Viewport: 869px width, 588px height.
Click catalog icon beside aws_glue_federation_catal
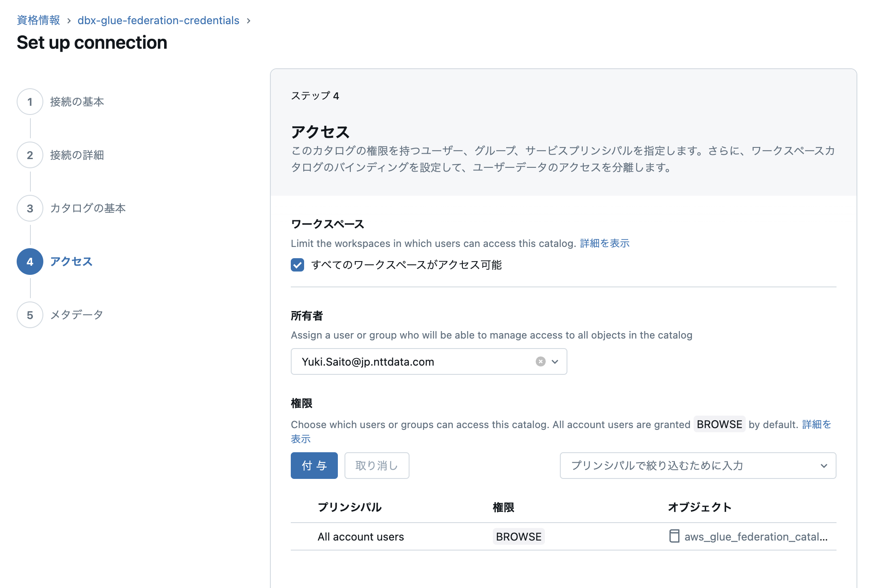pyautogui.click(x=674, y=536)
